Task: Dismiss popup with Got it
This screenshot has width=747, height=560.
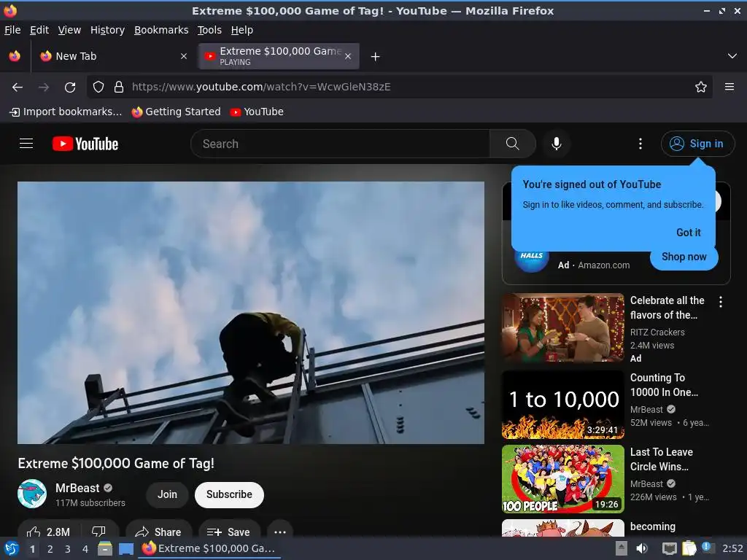Action: [689, 233]
